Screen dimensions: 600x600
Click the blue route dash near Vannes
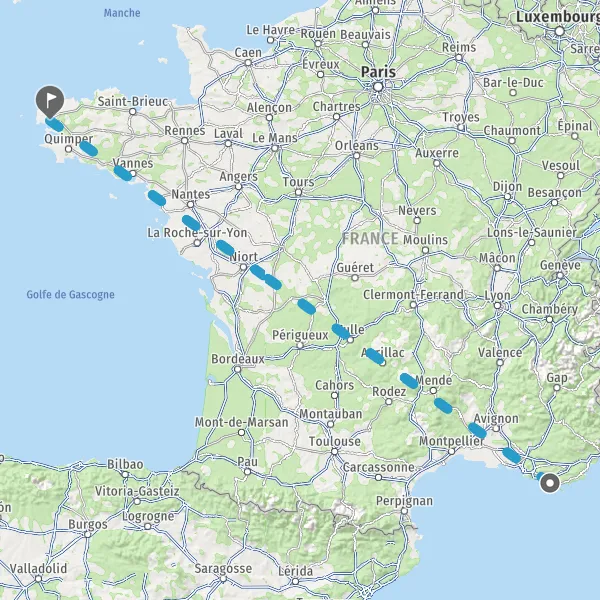pos(123,173)
